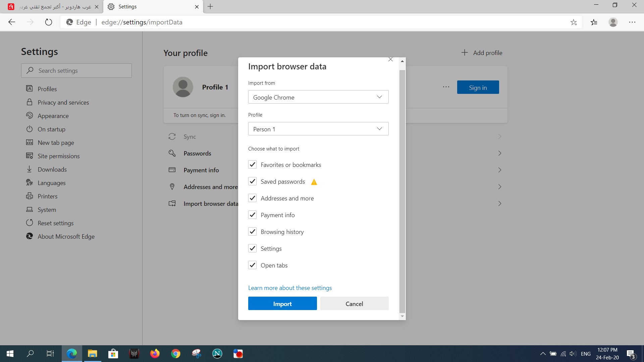Click the Addresses location pin icon
The width and height of the screenshot is (644, 362).
[x=172, y=187]
